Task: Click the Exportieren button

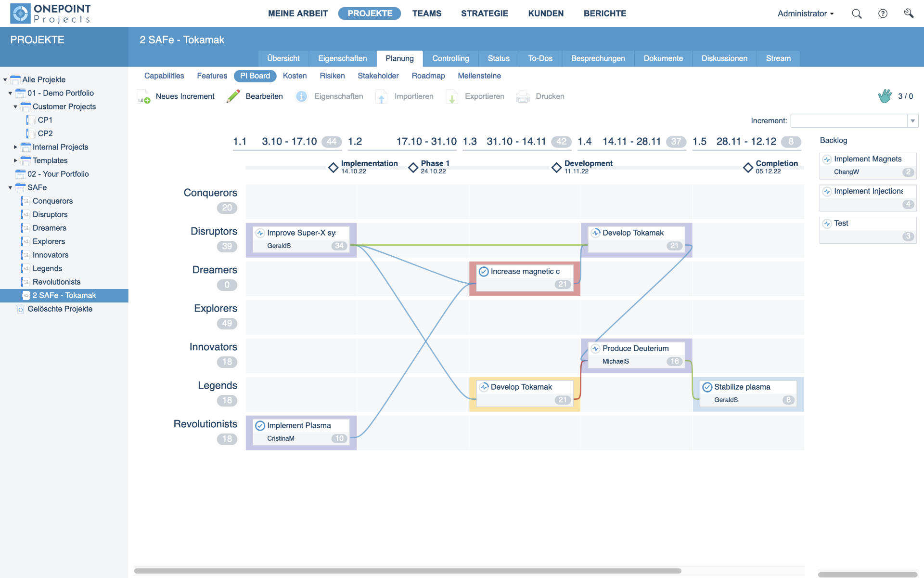Action: [x=484, y=96]
